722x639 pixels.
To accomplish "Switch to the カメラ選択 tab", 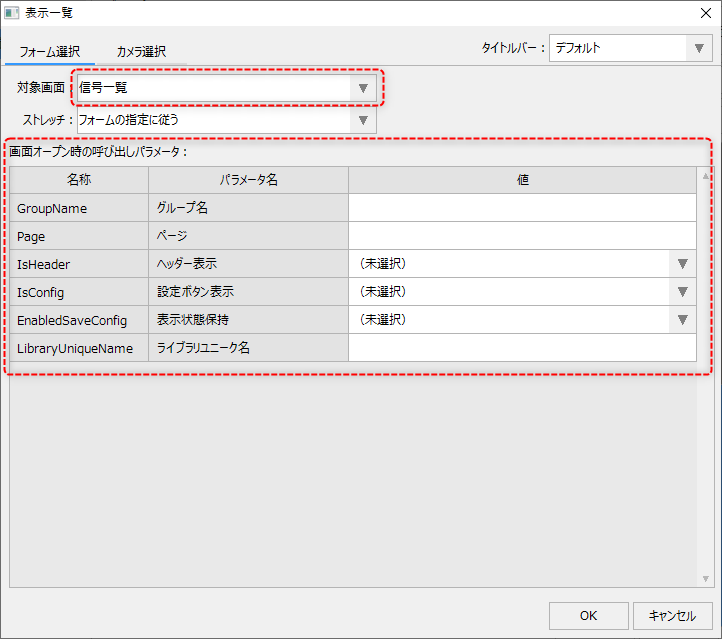I will [x=141, y=52].
